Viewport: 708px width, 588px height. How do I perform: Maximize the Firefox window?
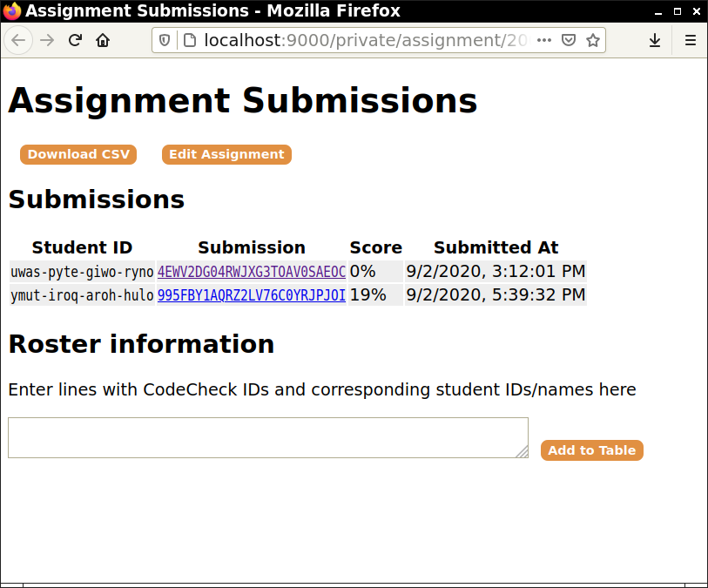pos(678,11)
